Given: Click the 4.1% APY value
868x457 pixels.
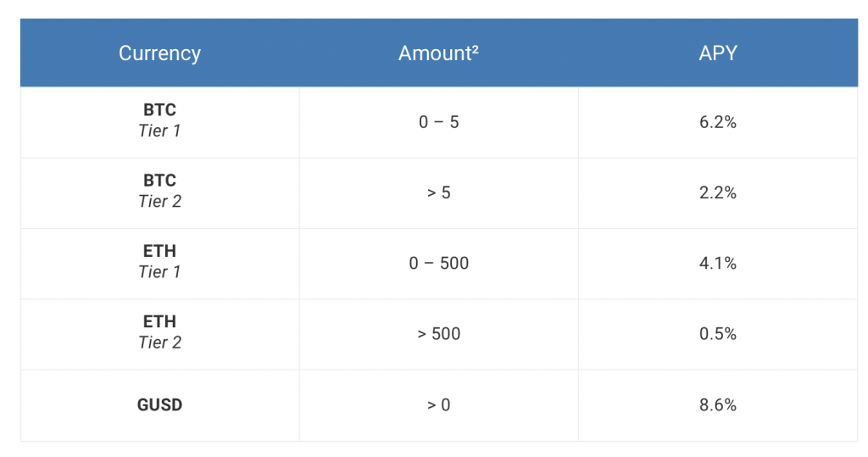Looking at the screenshot, I should point(717,263).
